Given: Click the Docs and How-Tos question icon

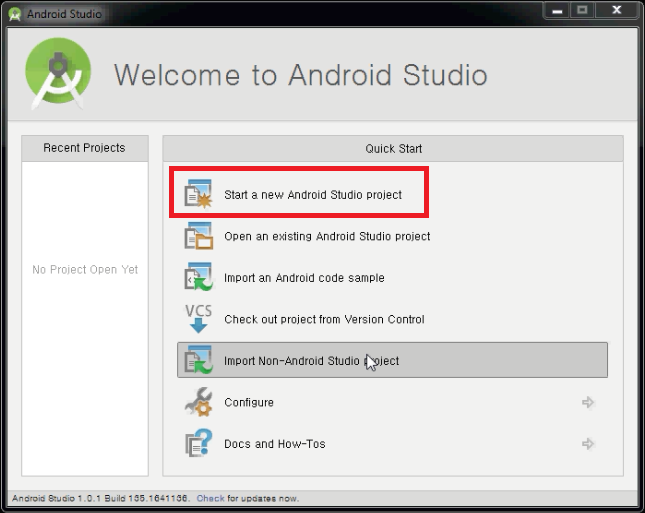Looking at the screenshot, I should click(x=198, y=443).
